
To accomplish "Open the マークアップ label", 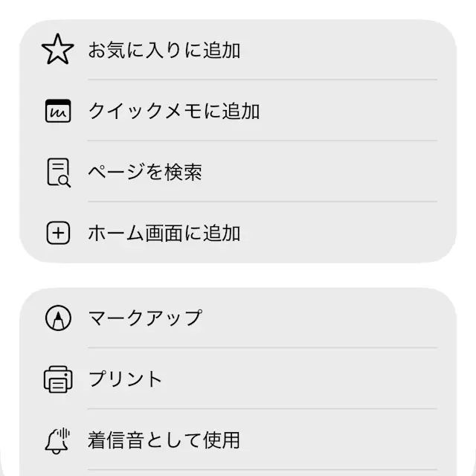I will (x=145, y=318).
